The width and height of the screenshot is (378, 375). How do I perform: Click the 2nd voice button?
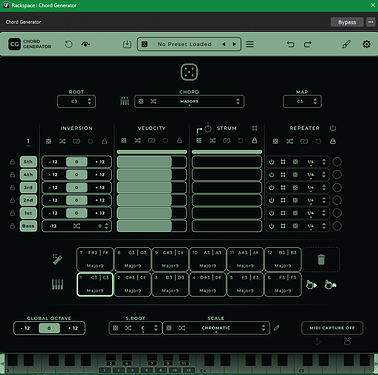pos(28,200)
